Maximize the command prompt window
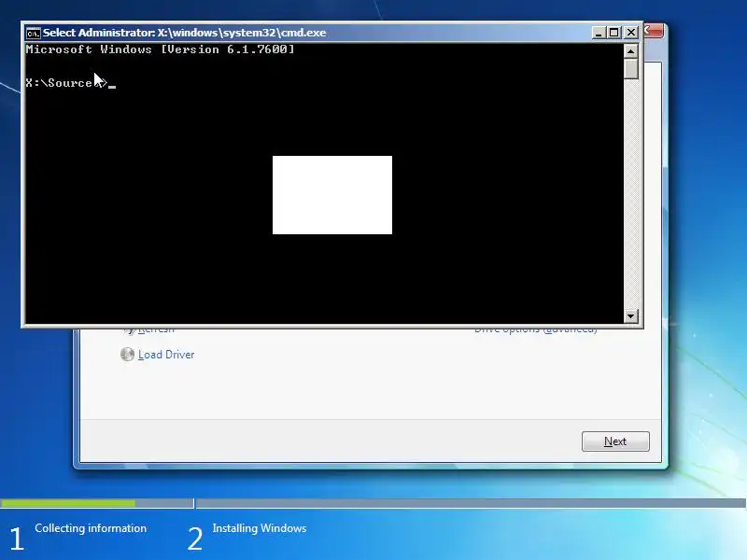Image resolution: width=747 pixels, height=560 pixels. (614, 33)
